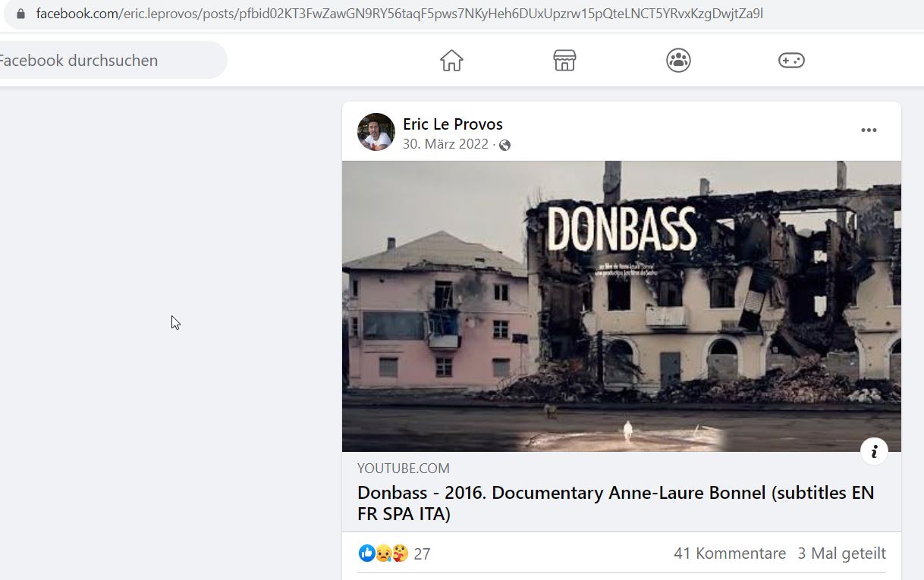The height and width of the screenshot is (580, 924).
Task: Click the public globe audience icon
Action: click(x=504, y=145)
